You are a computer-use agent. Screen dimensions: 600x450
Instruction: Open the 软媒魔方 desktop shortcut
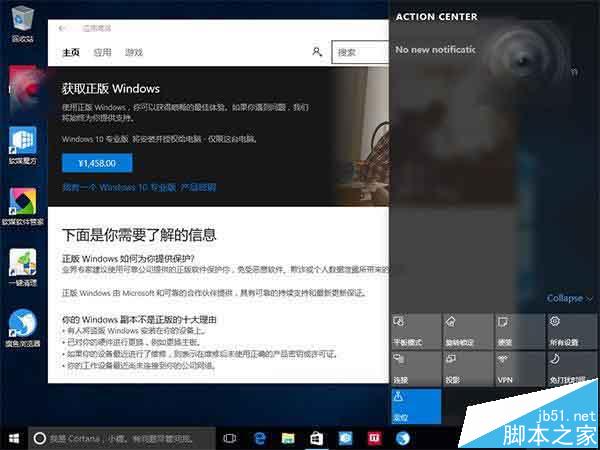point(23,146)
